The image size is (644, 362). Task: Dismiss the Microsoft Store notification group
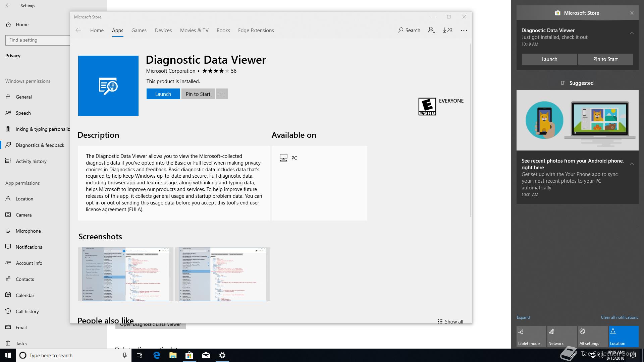point(632,13)
